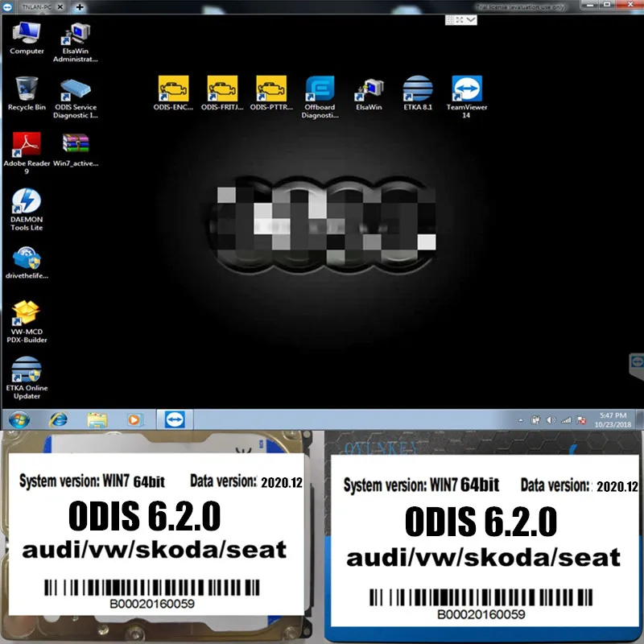Launch VW-MCD PDX-Builder
This screenshot has height=644, width=644.
point(27,321)
